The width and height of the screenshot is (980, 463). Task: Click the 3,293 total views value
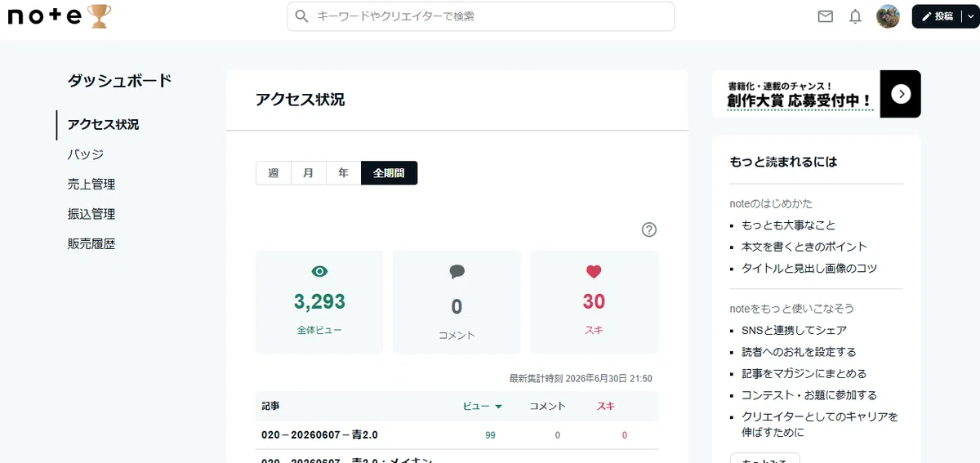click(x=319, y=301)
